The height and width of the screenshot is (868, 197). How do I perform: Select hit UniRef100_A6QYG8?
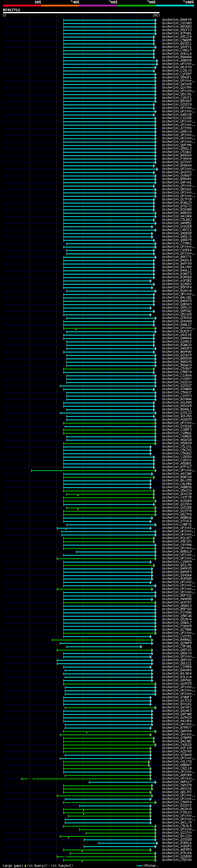pyautogui.click(x=177, y=440)
